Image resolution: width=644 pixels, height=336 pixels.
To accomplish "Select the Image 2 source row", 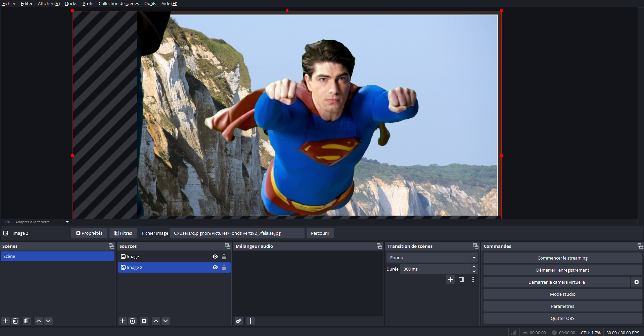I will coord(174,267).
